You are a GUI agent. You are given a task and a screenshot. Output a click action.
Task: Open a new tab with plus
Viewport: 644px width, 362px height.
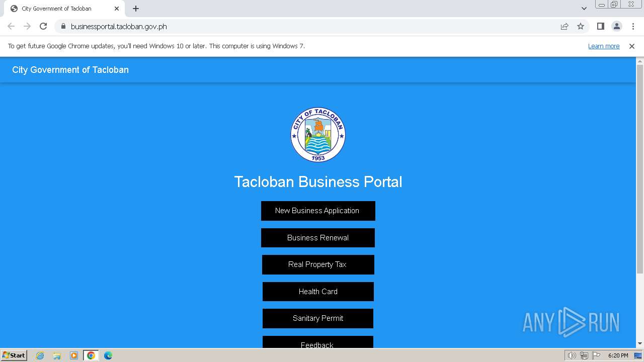click(x=136, y=9)
